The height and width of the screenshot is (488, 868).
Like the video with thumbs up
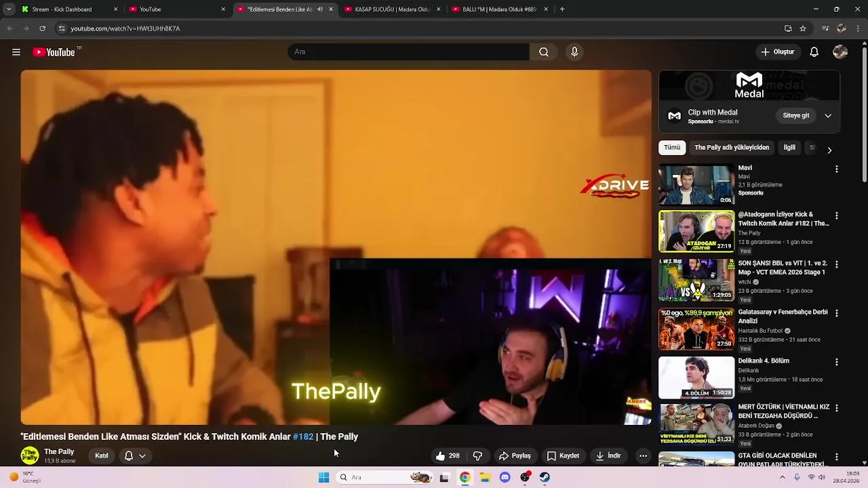coord(448,456)
